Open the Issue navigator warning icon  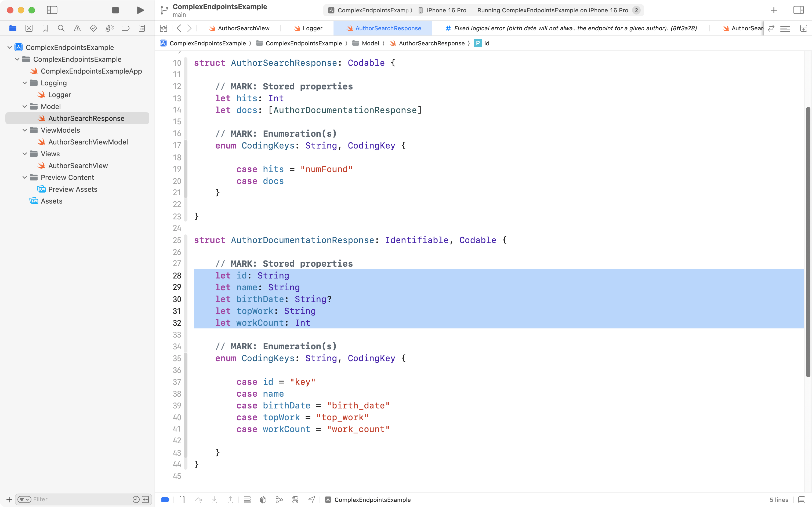pos(77,28)
